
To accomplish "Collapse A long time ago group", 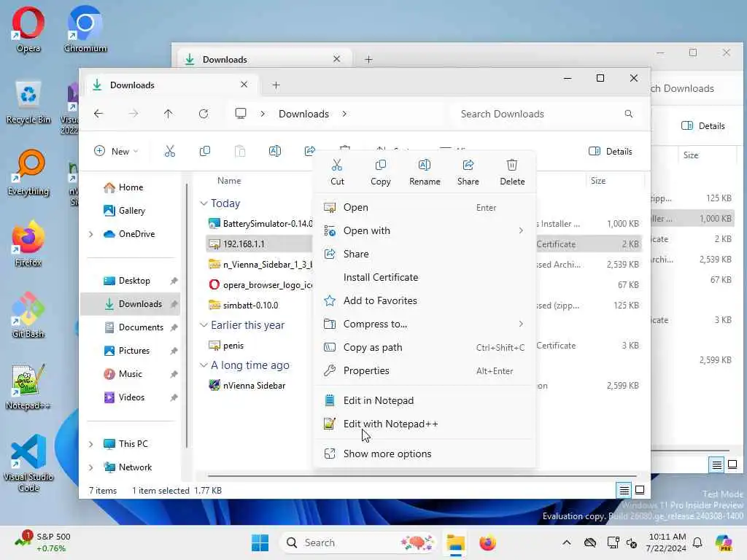I will (x=204, y=365).
